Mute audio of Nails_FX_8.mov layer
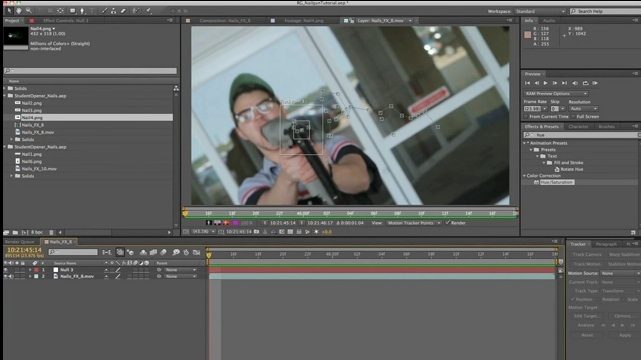 [x=11, y=276]
